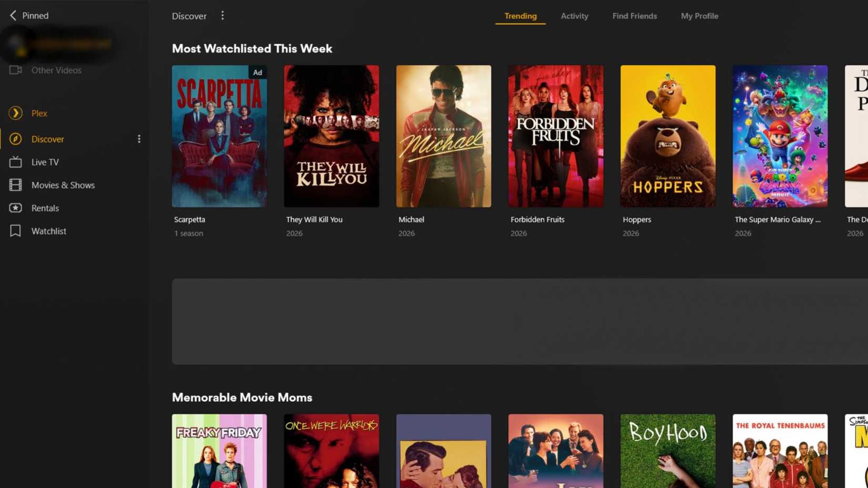The height and width of the screenshot is (488, 868).
Task: Go to the My Profile tab
Action: pyautogui.click(x=699, y=16)
